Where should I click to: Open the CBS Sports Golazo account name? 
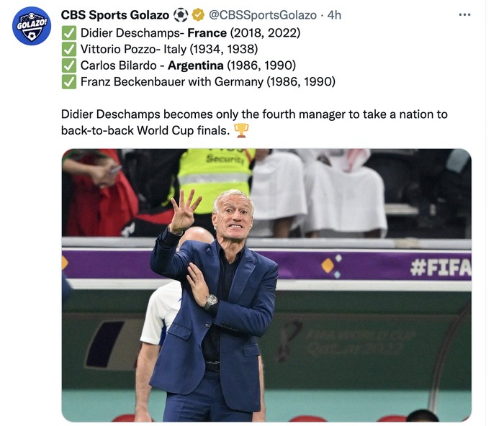pos(115,15)
